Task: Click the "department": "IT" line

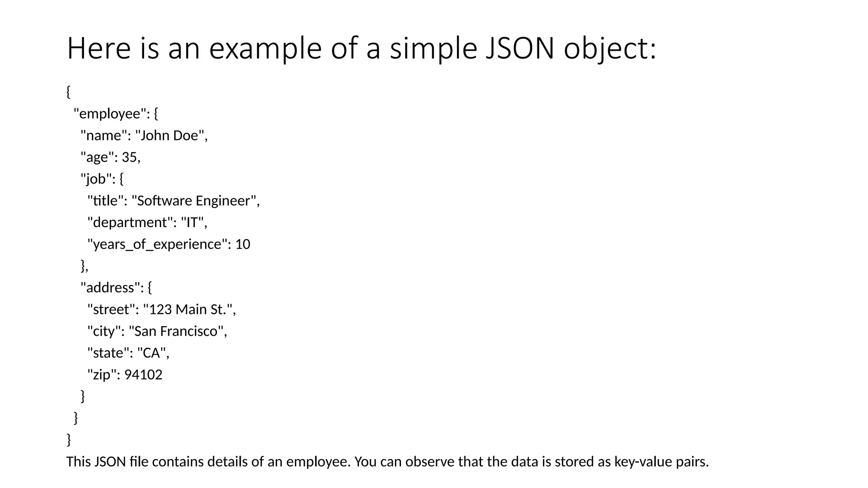Action: (x=147, y=222)
